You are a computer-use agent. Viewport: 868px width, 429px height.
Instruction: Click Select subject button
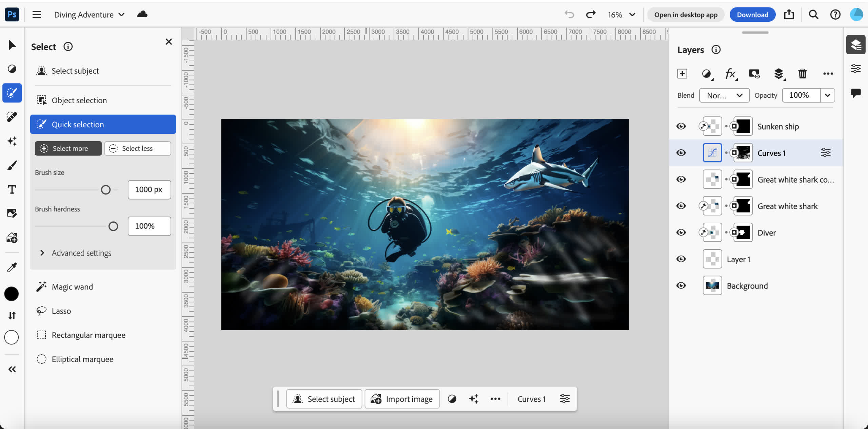(323, 398)
